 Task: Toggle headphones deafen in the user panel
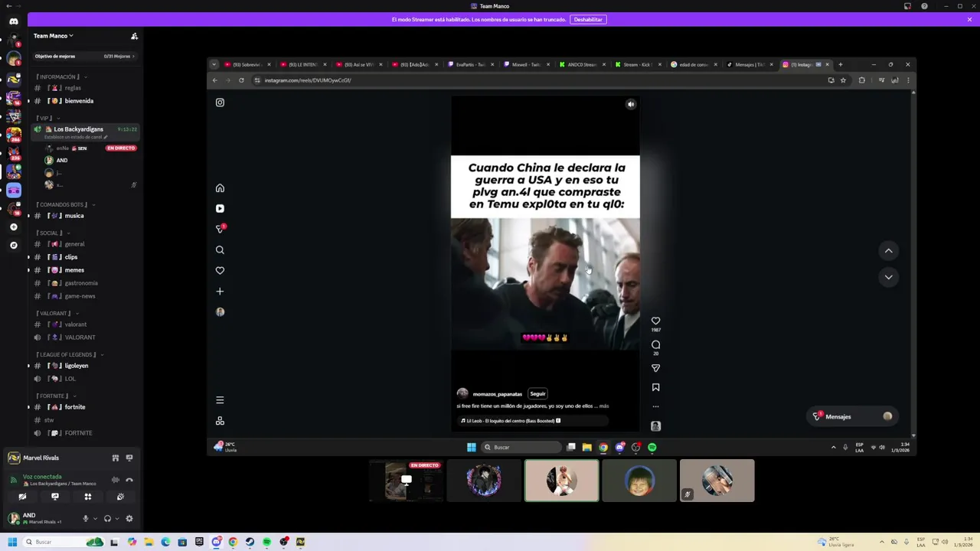(107, 519)
